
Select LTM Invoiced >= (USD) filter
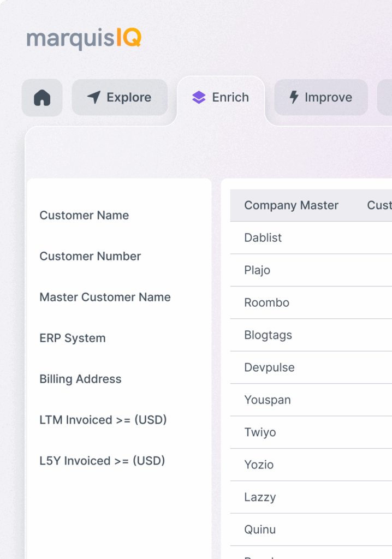coord(103,420)
